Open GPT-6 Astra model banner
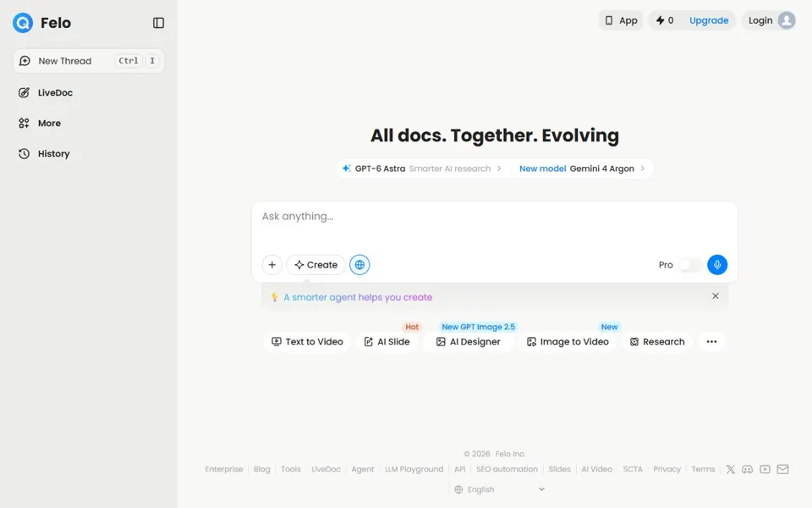The image size is (812, 508). click(422, 168)
